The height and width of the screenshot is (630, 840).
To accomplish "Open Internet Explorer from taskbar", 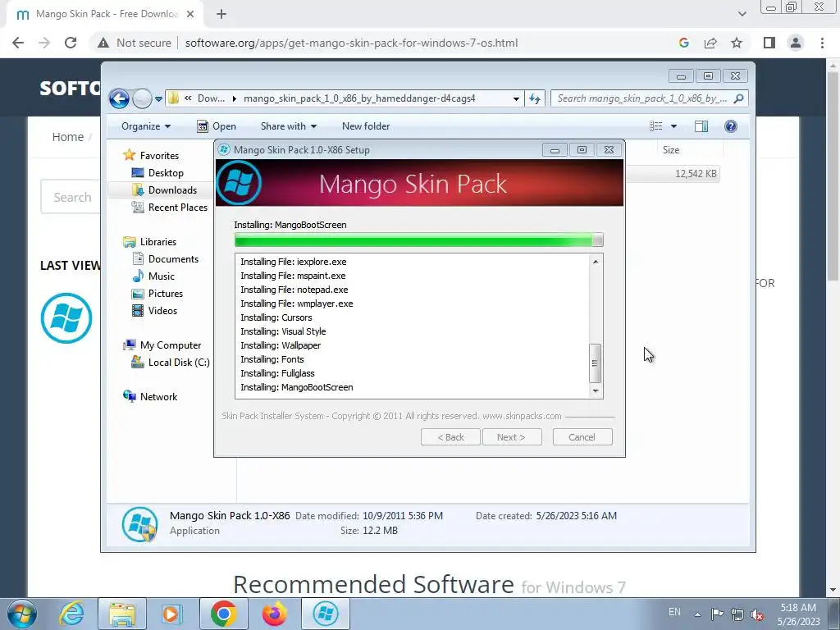I will coord(72,614).
